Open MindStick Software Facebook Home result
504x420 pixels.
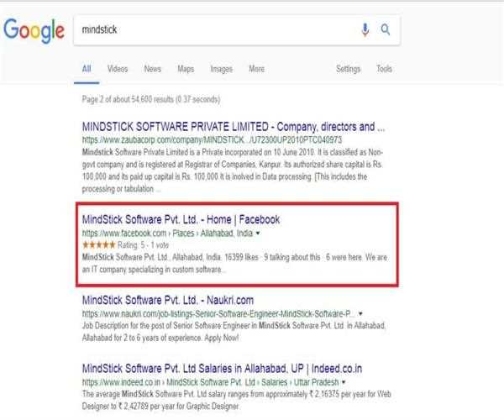coord(181,219)
